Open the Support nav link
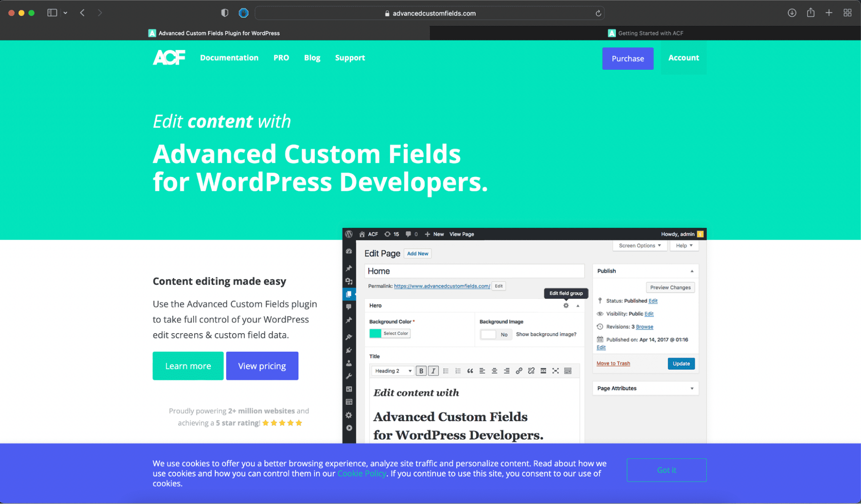 coord(350,58)
